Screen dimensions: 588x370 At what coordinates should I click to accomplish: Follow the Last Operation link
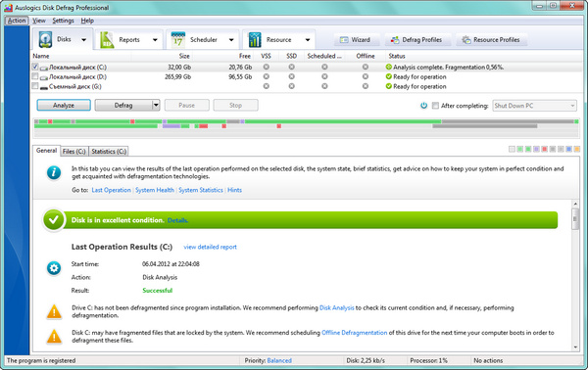112,190
